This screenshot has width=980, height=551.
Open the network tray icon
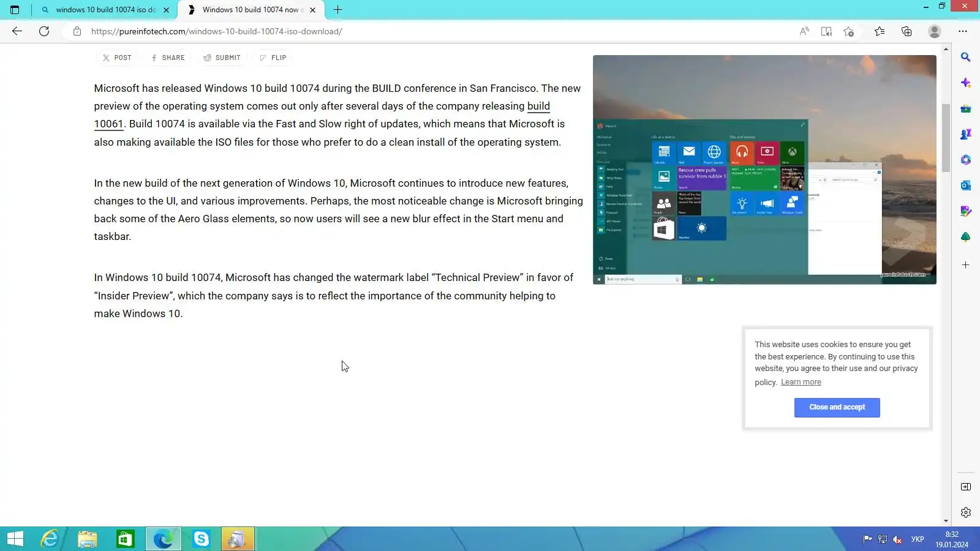(883, 539)
